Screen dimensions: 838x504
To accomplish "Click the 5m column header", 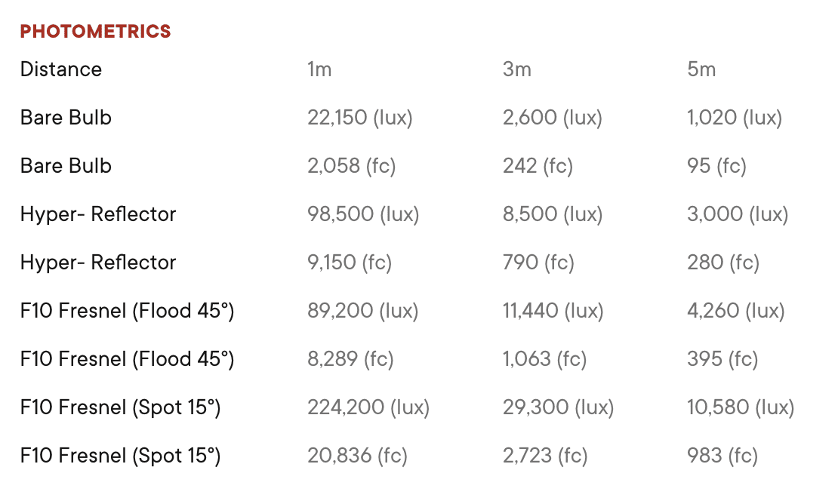I will point(701,69).
